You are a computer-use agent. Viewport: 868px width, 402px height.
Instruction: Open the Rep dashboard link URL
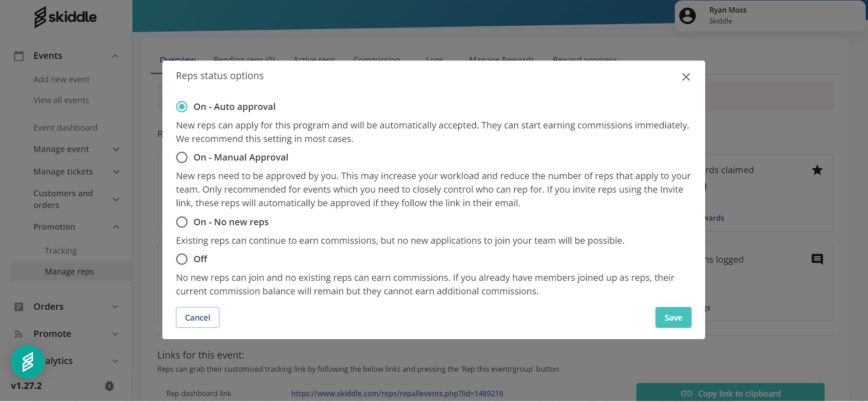[x=397, y=393]
